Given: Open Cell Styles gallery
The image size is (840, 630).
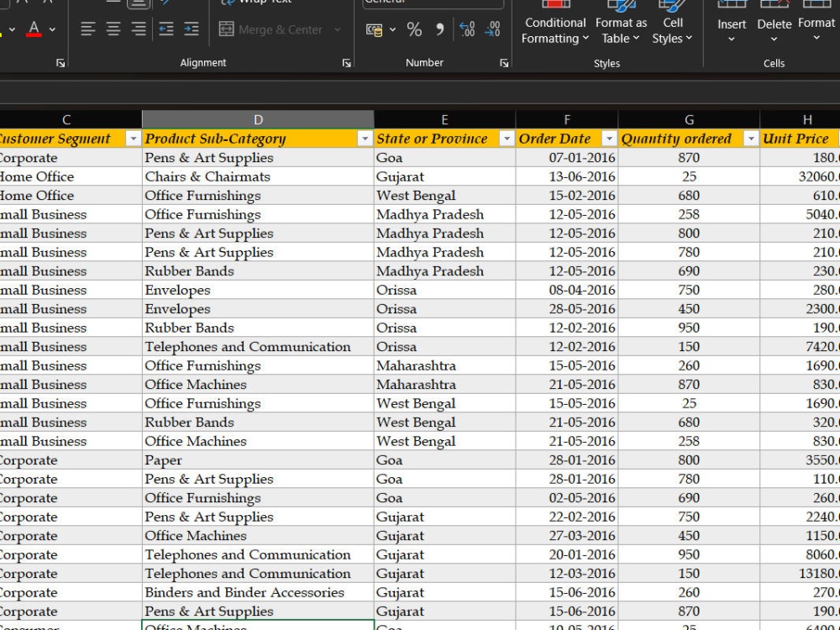Looking at the screenshot, I should point(672,24).
